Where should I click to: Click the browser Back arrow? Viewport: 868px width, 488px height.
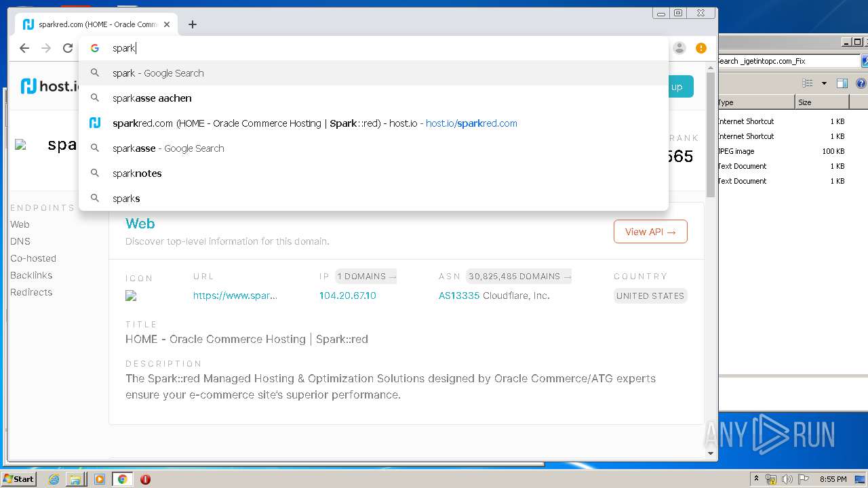[24, 48]
